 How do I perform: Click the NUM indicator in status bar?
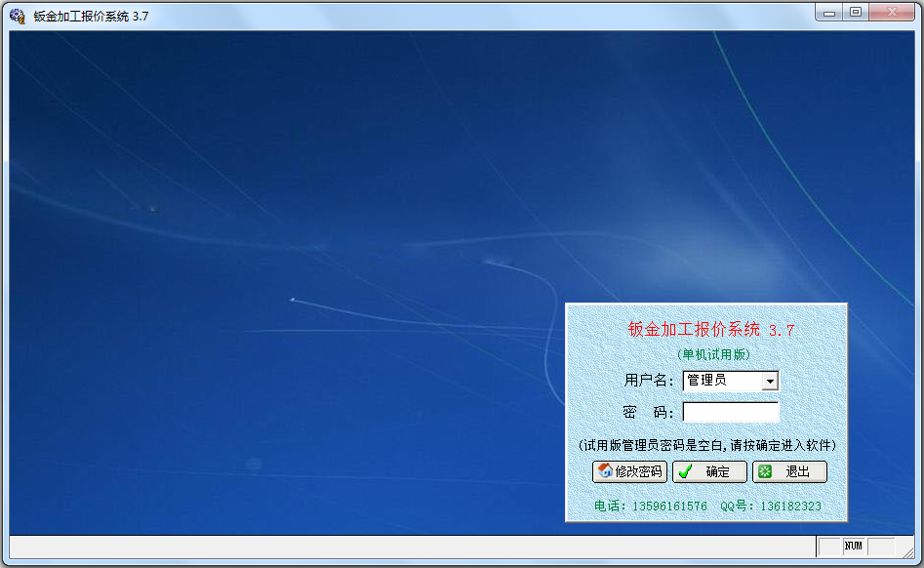854,546
